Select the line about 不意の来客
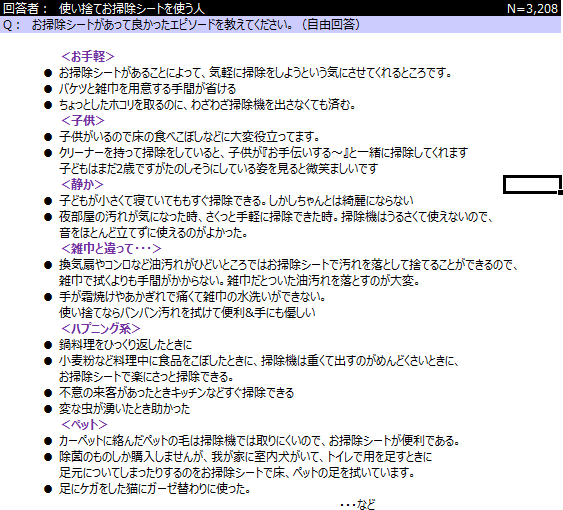The height and width of the screenshot is (510, 563). tap(177, 393)
